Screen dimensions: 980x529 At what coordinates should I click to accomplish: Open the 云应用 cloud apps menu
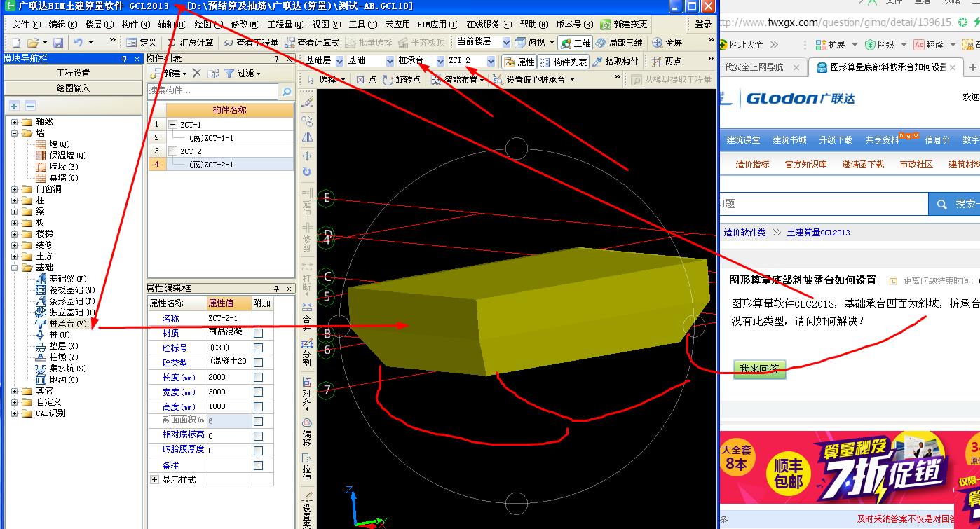(x=397, y=25)
